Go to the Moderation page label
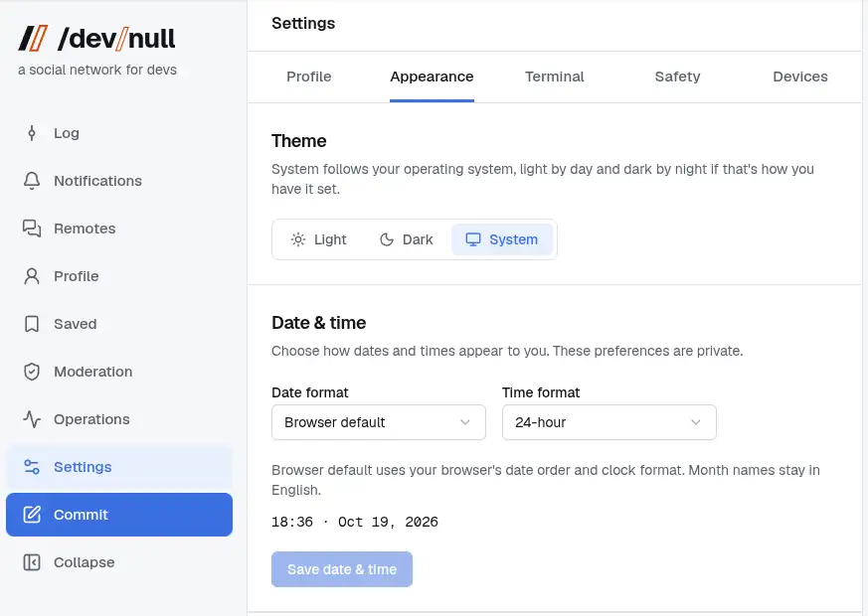 (93, 372)
